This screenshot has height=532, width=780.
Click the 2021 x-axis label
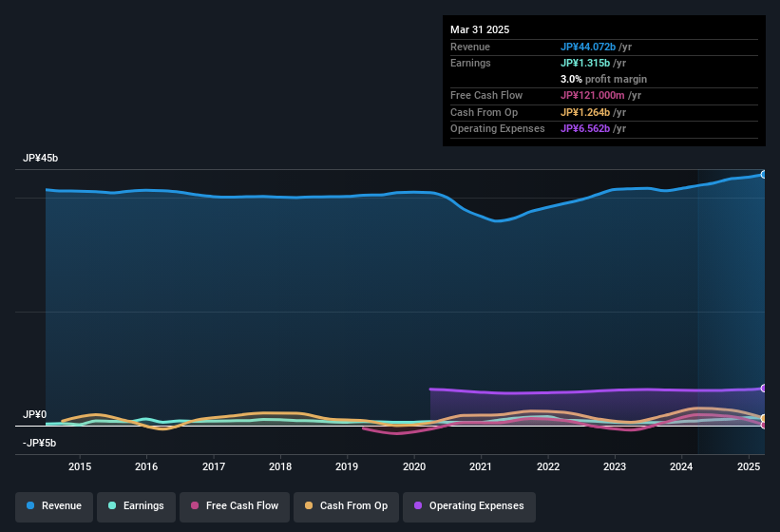pos(481,466)
